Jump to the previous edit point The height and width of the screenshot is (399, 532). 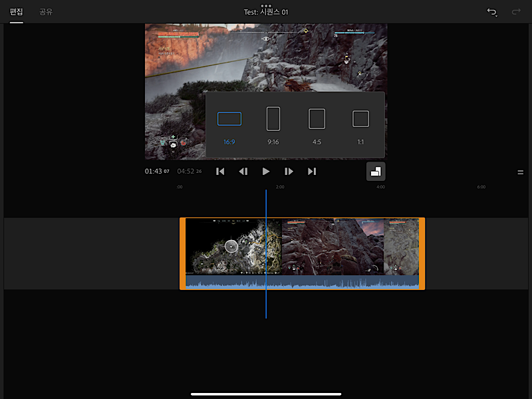click(220, 172)
